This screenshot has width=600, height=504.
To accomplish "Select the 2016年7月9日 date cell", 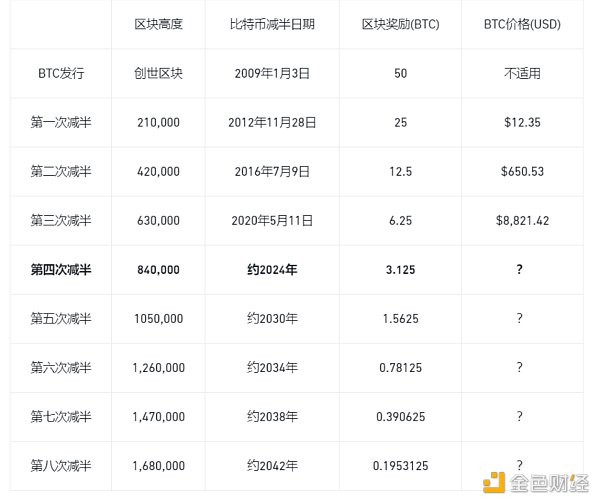I will (x=271, y=171).
